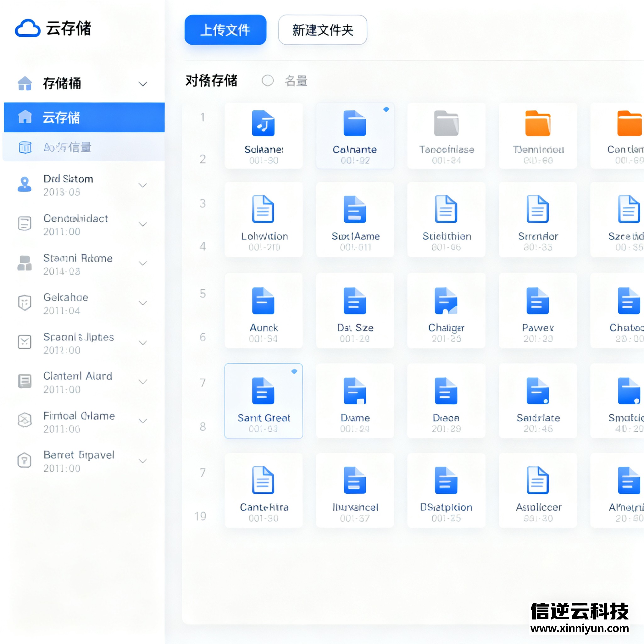Toggle the blue marker on Sant Great card
The width and height of the screenshot is (644, 644).
tap(294, 371)
